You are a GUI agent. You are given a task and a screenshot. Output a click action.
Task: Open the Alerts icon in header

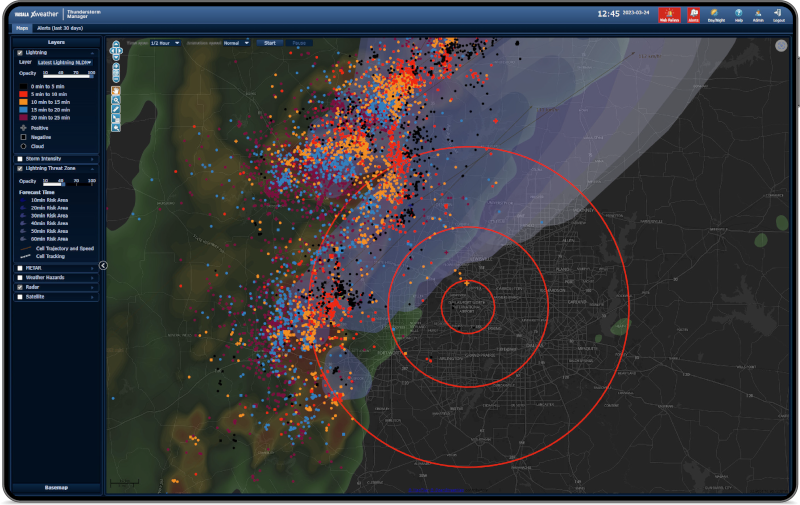click(x=692, y=14)
